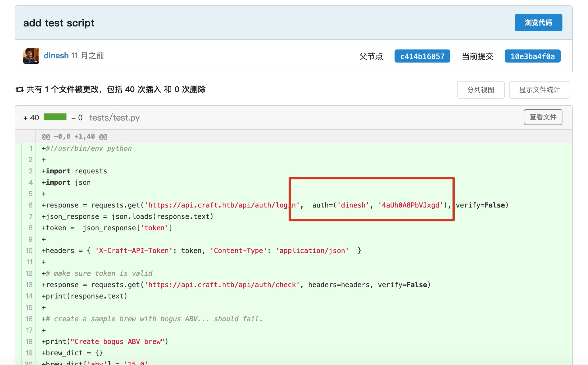The height and width of the screenshot is (365, 588).
Task: Open dinesh's avatar thumbnail
Action: click(31, 56)
